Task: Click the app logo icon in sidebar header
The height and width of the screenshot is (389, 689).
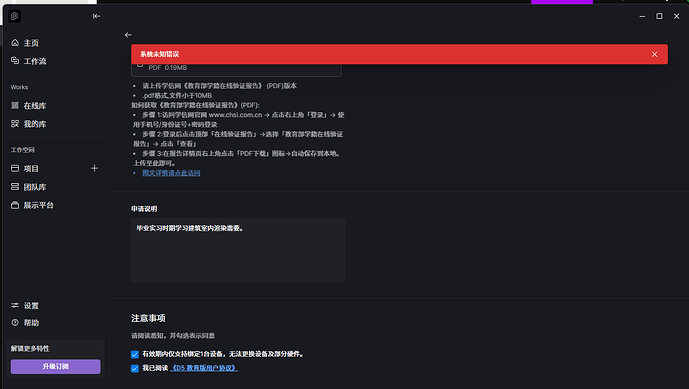Action: (15, 16)
